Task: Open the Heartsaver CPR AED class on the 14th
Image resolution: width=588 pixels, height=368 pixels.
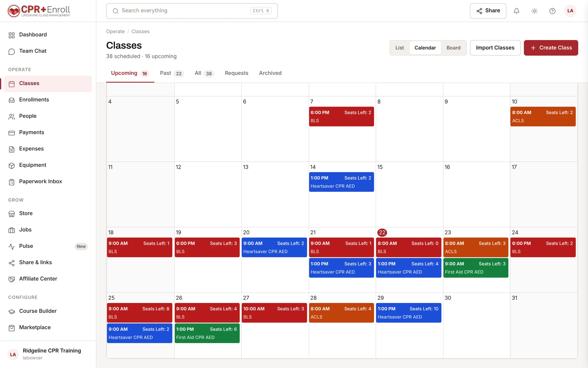Action: click(x=341, y=182)
